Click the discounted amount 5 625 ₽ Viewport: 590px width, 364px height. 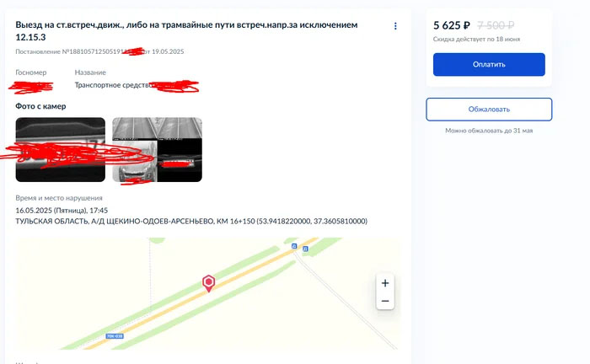click(452, 25)
